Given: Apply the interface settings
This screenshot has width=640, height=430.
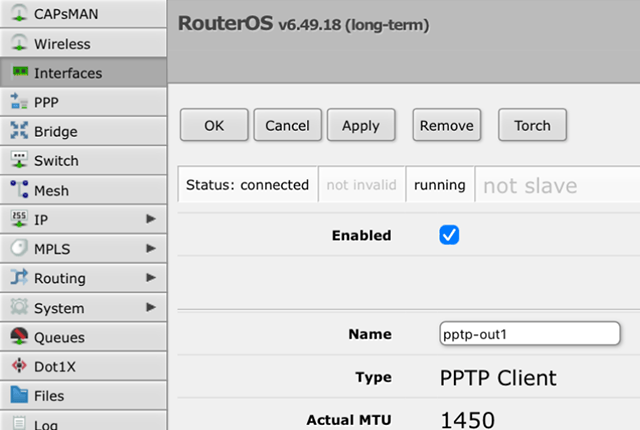Looking at the screenshot, I should click(x=361, y=125).
